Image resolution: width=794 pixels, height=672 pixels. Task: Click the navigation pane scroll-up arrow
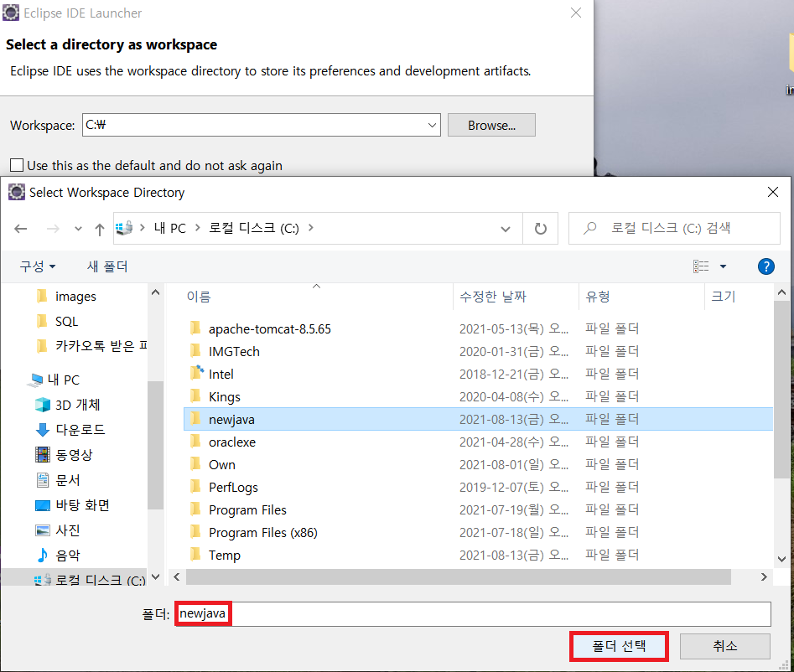click(155, 292)
